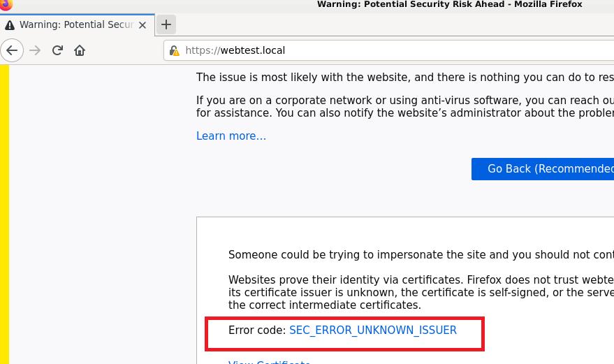Click paragraph about impersonating the site
614x364 pixels.
(421, 255)
